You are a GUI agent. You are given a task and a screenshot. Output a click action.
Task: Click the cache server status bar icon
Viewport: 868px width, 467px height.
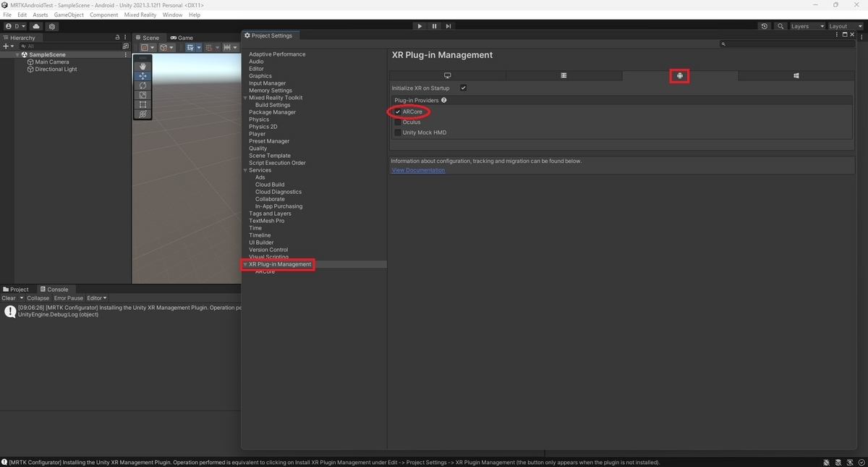pos(837,462)
